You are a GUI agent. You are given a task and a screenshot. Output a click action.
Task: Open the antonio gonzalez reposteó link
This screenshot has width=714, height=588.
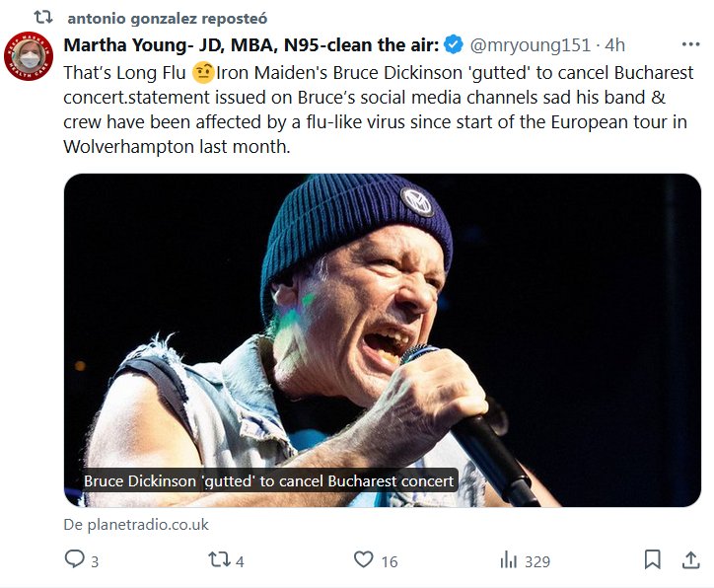[x=167, y=19]
